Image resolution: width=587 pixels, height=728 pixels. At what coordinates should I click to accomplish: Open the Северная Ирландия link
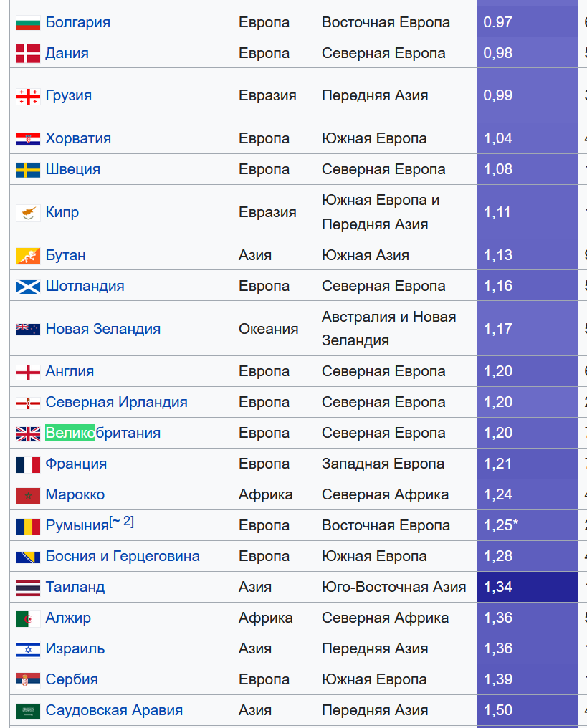point(116,402)
